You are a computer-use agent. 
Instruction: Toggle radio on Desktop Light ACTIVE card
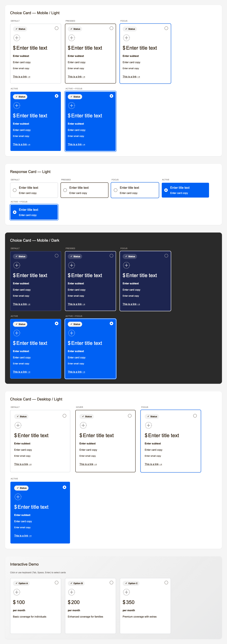tap(65, 488)
